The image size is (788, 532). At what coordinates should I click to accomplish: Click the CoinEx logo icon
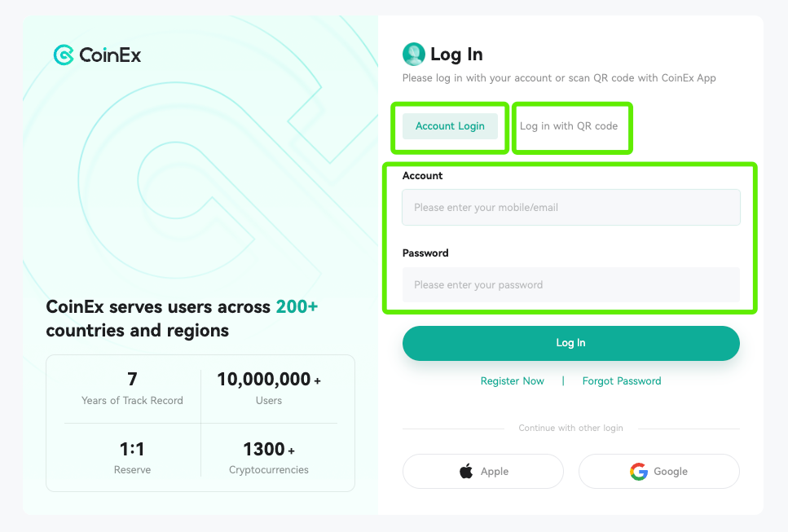(x=64, y=55)
